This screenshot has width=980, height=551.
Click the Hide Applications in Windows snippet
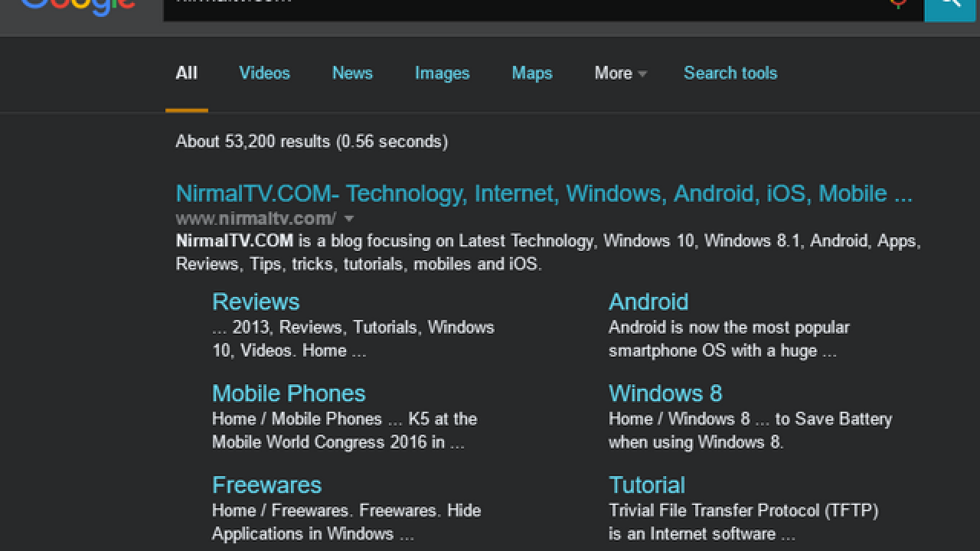point(346,522)
